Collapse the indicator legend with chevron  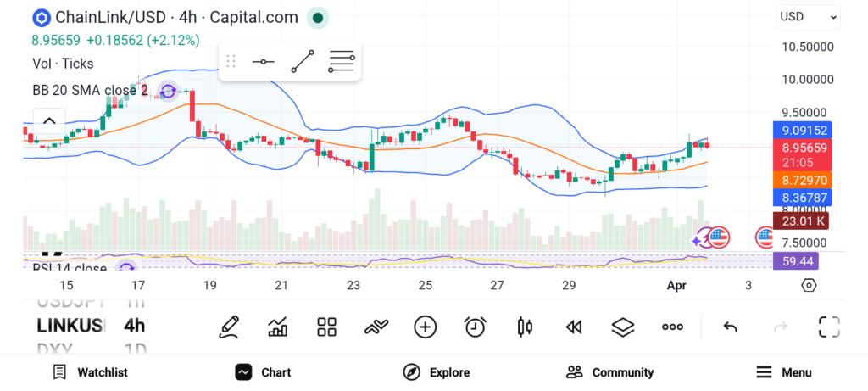[49, 120]
